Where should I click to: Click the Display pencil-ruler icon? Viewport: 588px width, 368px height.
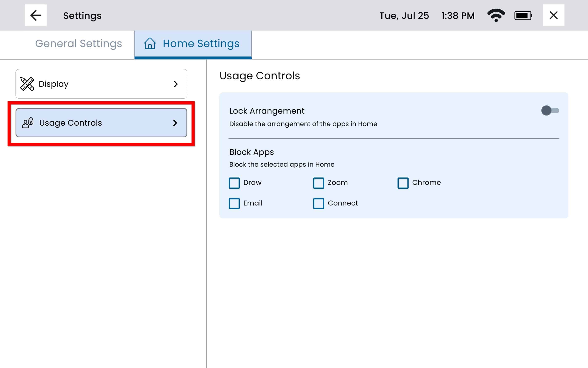click(27, 84)
